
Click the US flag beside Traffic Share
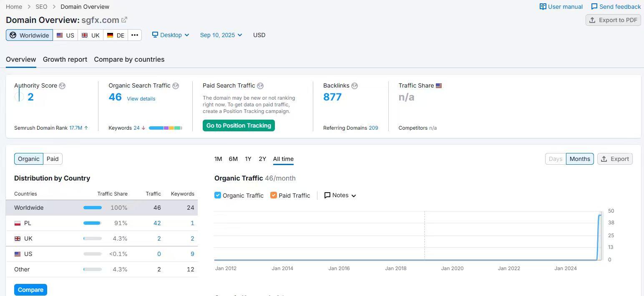point(439,85)
